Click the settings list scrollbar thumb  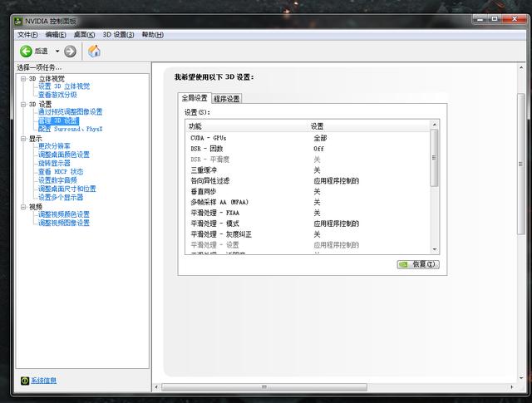click(x=434, y=158)
